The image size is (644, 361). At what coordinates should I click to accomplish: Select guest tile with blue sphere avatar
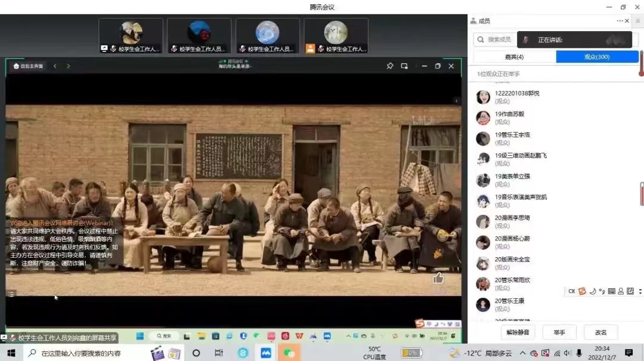(x=267, y=36)
